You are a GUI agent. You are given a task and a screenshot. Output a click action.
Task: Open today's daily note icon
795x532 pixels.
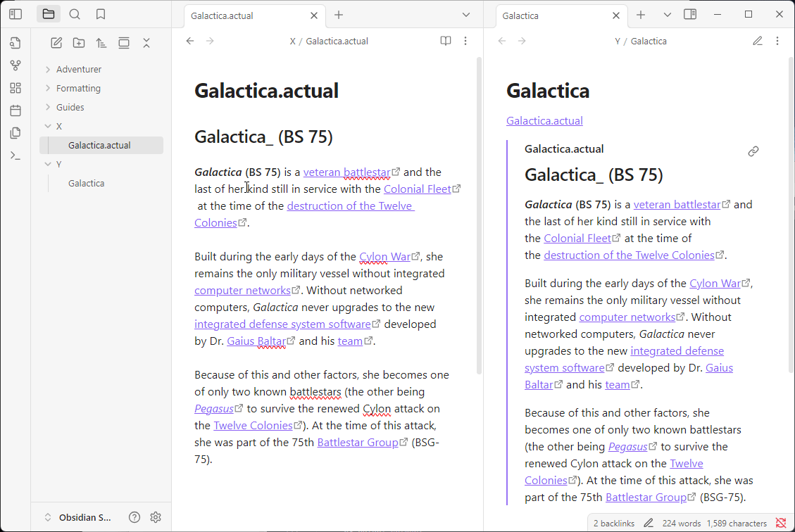click(x=15, y=110)
